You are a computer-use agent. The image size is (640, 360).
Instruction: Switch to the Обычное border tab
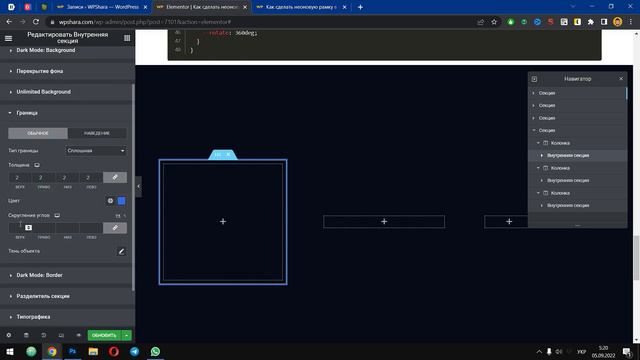point(38,133)
